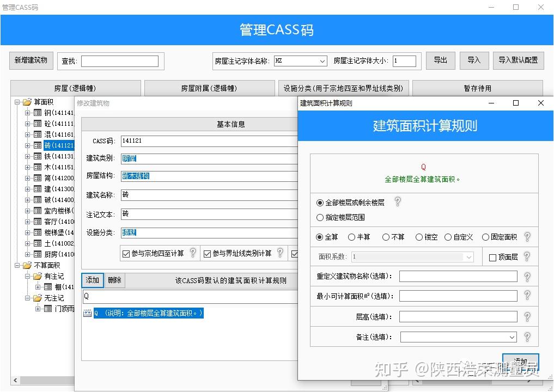Click the 新增建筑物 button

[x=31, y=60]
